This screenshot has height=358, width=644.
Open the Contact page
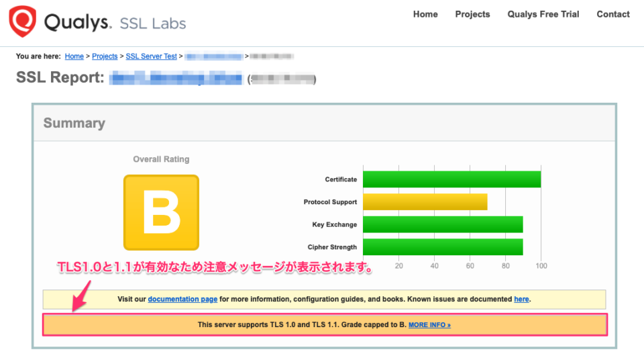click(x=612, y=14)
